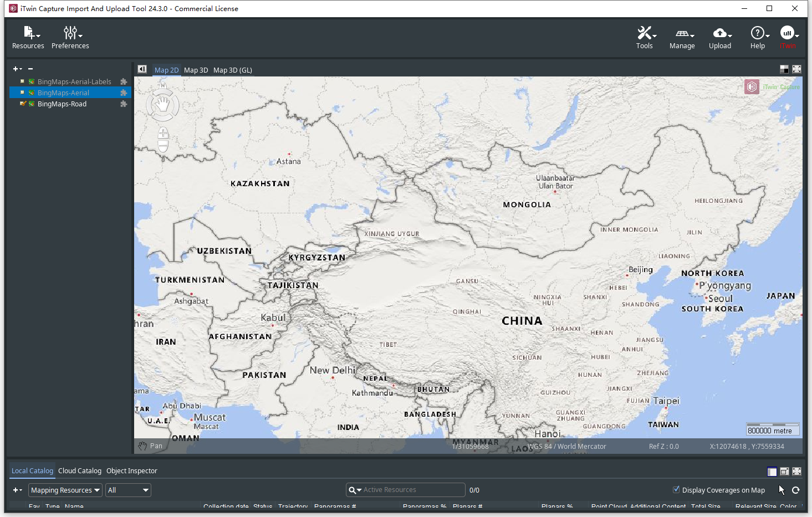The width and height of the screenshot is (812, 517).
Task: Open the Tools wrench icon
Action: click(x=644, y=33)
